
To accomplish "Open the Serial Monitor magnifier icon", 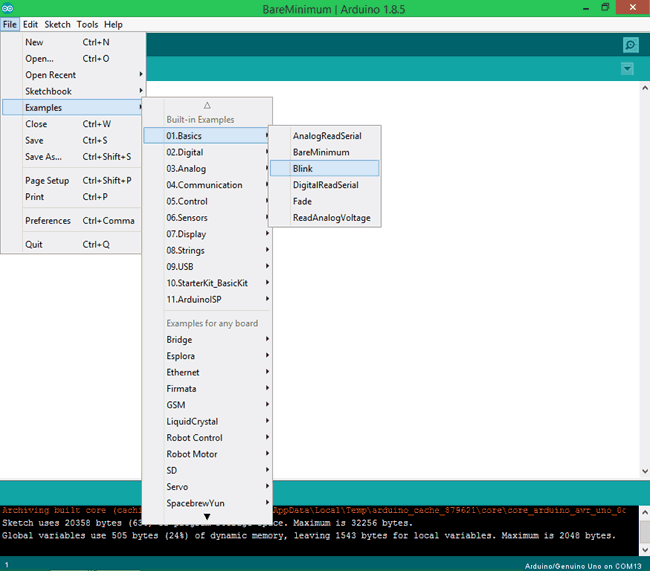I will tap(630, 45).
